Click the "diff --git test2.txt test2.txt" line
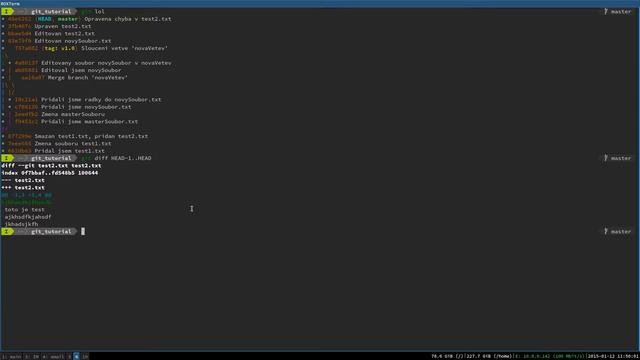This screenshot has width=640, height=360. 51,166
